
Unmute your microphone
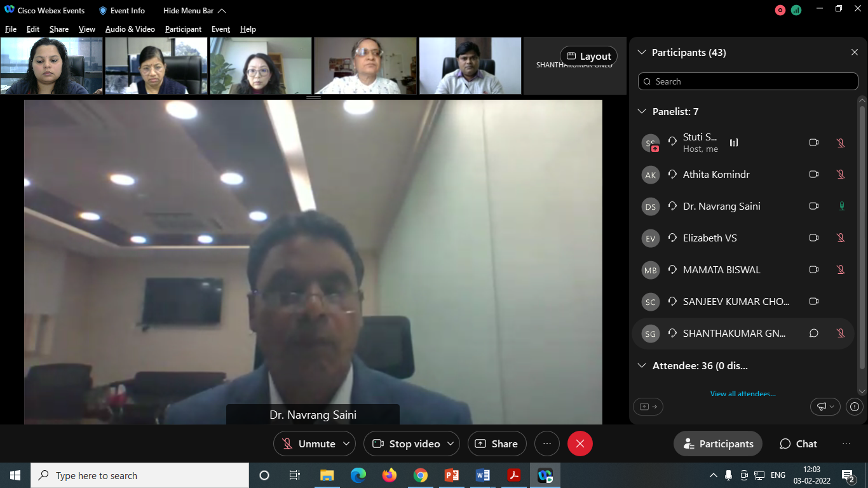[309, 444]
